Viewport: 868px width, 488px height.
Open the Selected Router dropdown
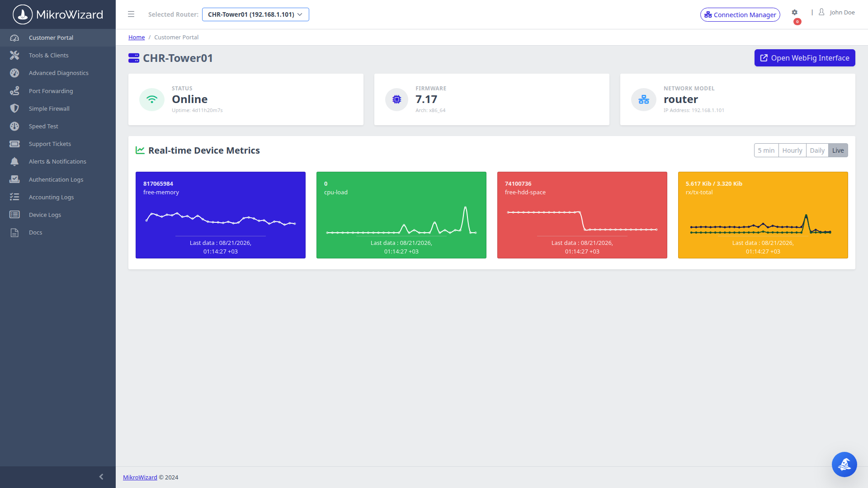[x=255, y=14]
